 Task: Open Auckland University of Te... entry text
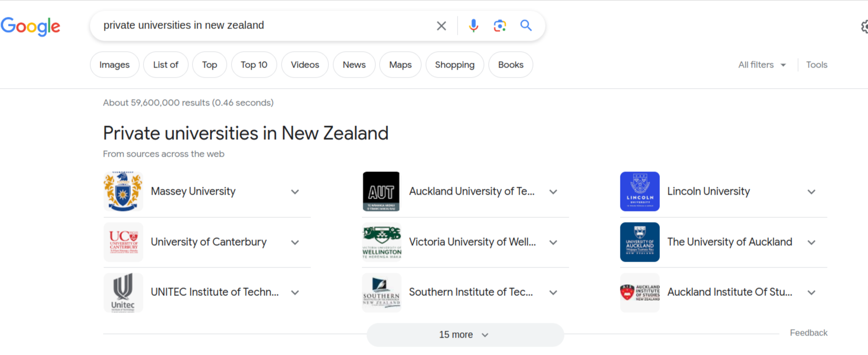[472, 191]
